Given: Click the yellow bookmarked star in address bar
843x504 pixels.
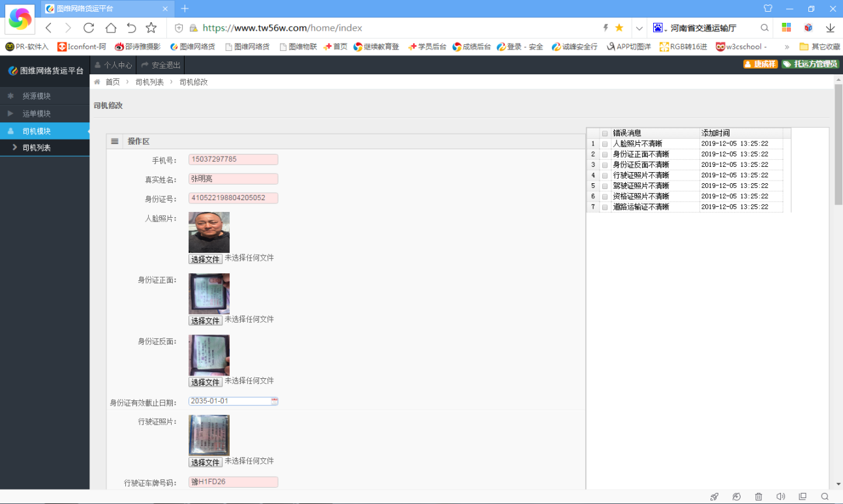Looking at the screenshot, I should [x=619, y=28].
